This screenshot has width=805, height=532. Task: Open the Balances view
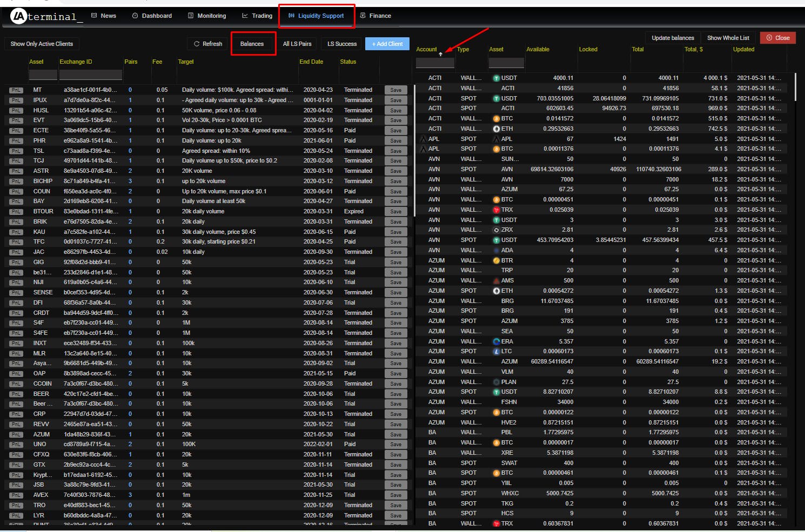pyautogui.click(x=252, y=44)
